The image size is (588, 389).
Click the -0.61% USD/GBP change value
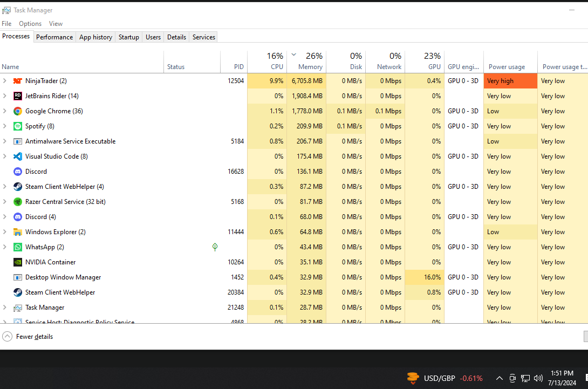click(471, 379)
